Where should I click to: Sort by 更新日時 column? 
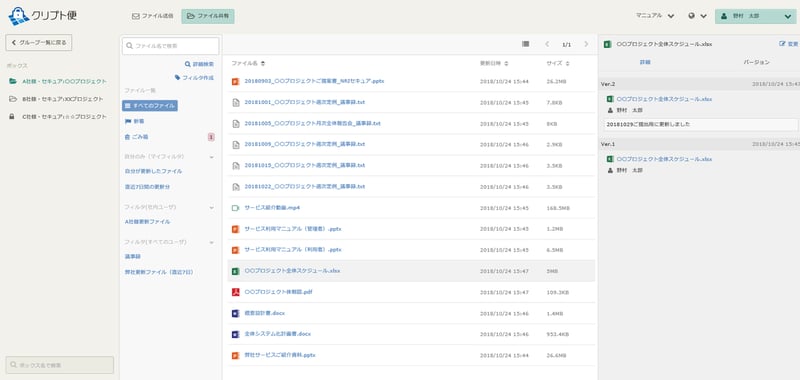click(x=494, y=64)
